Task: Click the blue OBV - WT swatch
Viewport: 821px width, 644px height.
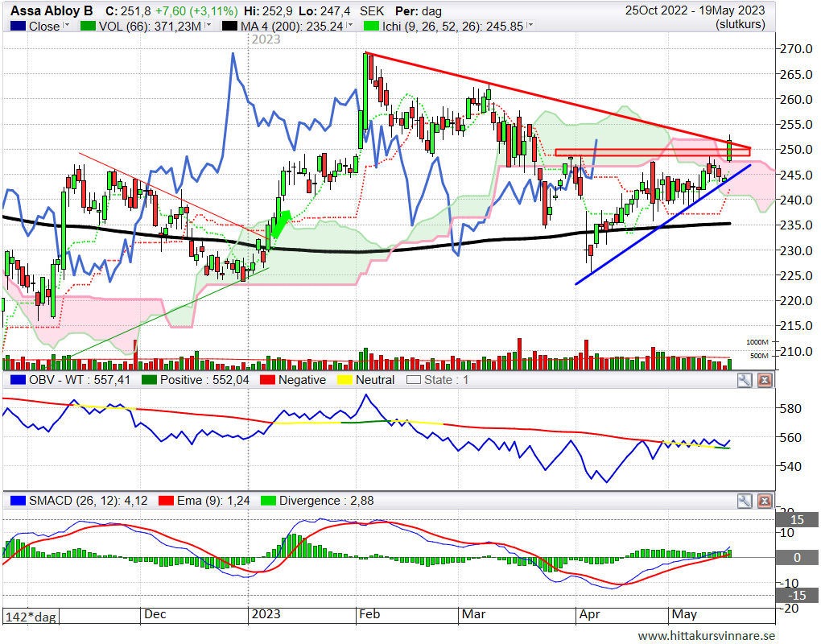Action: [18, 380]
